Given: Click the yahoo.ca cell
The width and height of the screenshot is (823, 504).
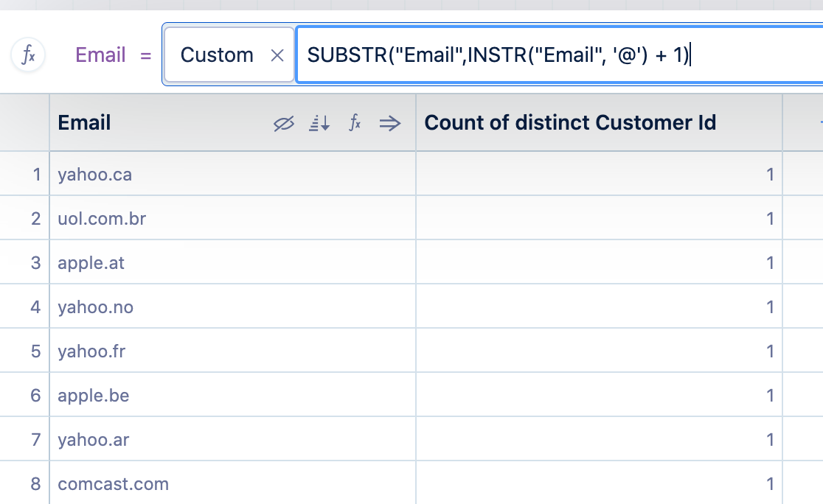Looking at the screenshot, I should point(232,174).
